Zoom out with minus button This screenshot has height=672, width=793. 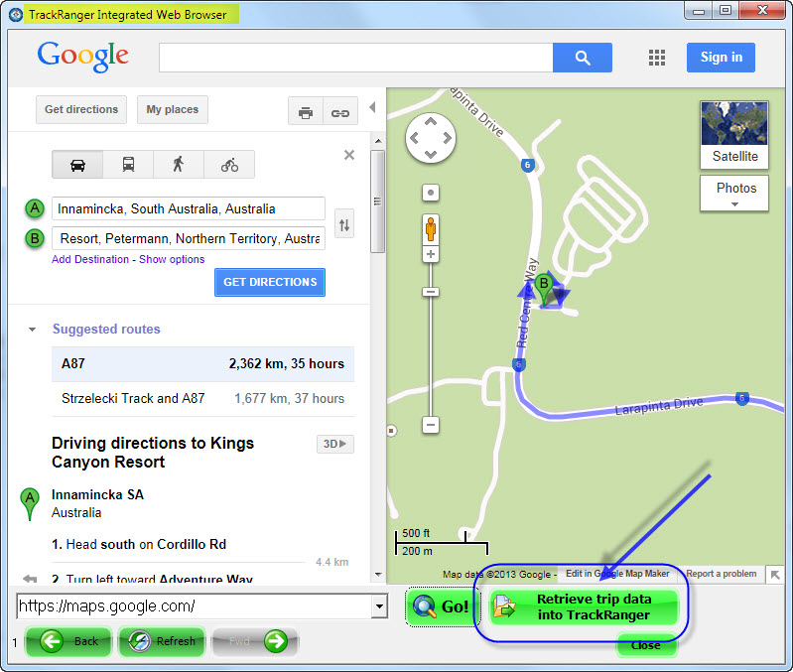[431, 425]
